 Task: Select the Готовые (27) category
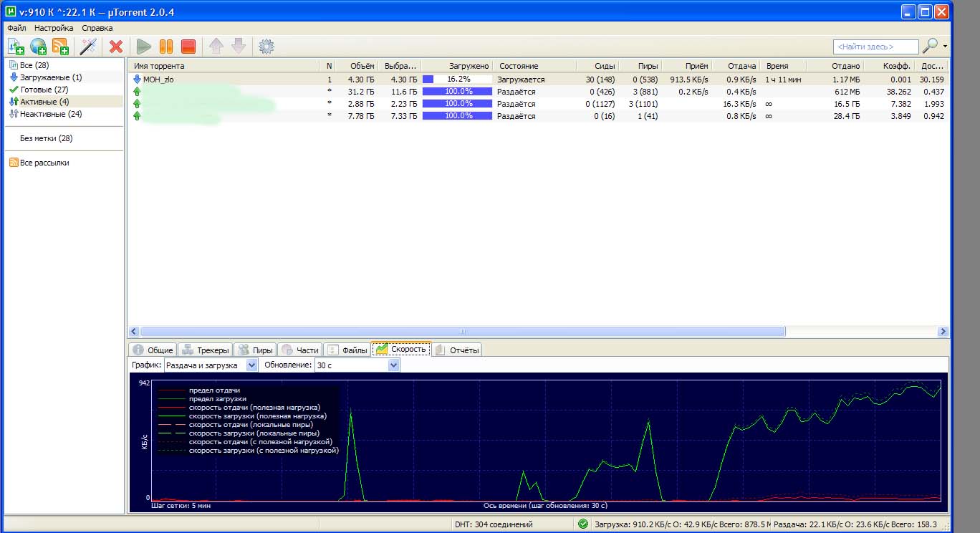pyautogui.click(x=44, y=90)
